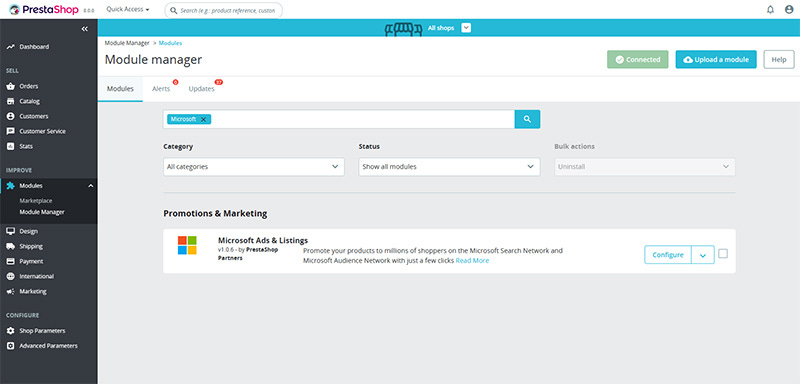Open the Advanced Parameters menu item
The image size is (800, 384).
pyautogui.click(x=48, y=346)
